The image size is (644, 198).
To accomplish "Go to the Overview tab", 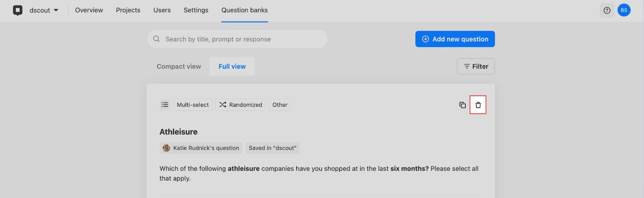I will (x=89, y=10).
